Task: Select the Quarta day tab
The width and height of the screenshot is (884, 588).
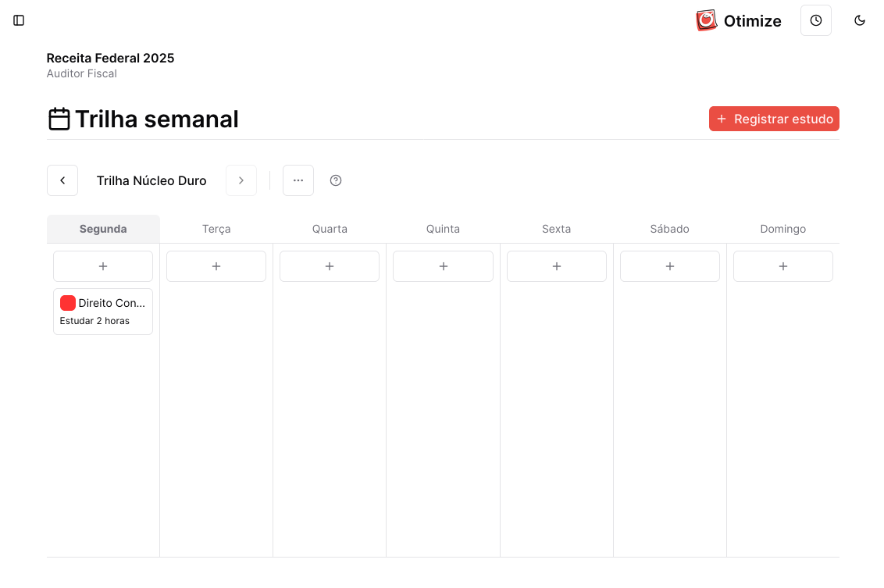Action: (x=330, y=229)
